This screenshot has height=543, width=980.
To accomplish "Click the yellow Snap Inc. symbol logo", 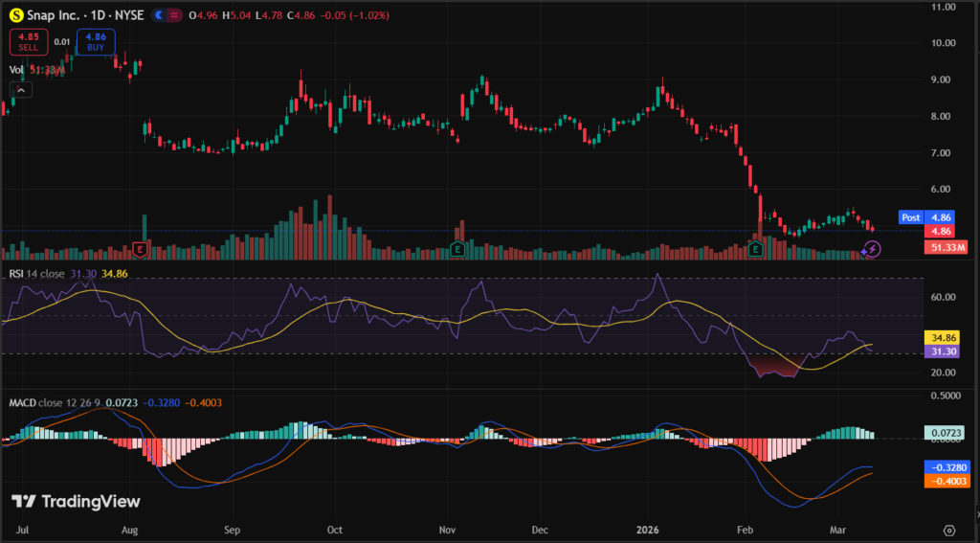I will click(x=16, y=15).
